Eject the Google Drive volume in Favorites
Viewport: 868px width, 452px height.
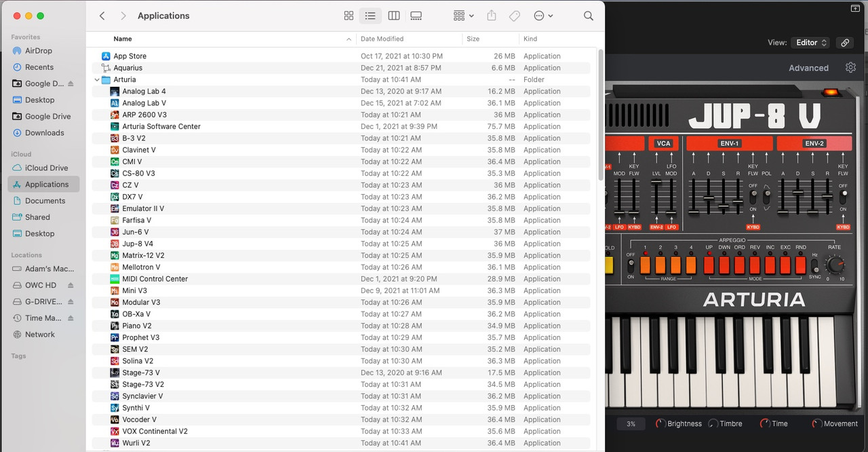click(71, 84)
